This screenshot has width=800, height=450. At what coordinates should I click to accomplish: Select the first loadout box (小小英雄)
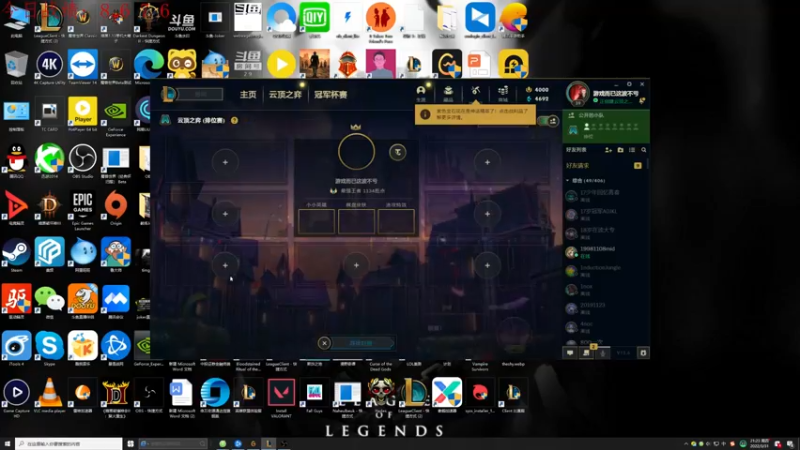316,221
